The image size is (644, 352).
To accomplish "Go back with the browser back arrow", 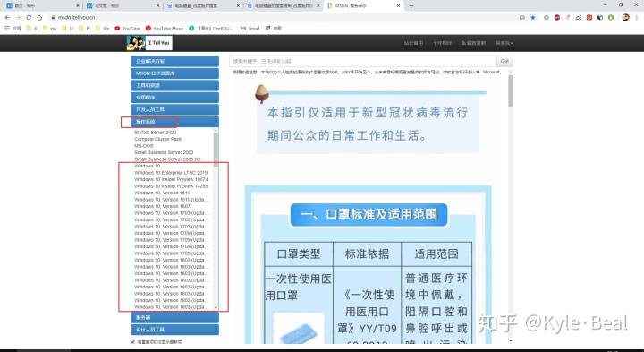I will point(7,18).
